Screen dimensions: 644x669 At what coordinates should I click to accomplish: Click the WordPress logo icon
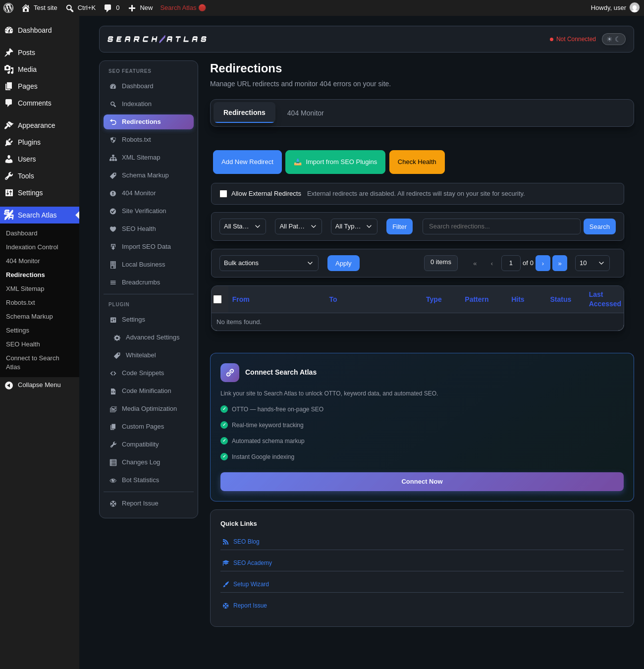point(8,8)
